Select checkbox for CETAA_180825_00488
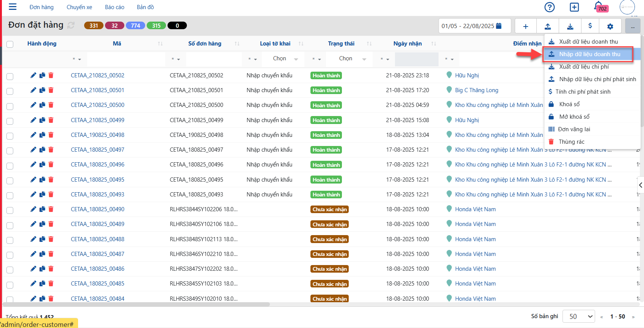The width and height of the screenshot is (644, 328). coord(10,240)
